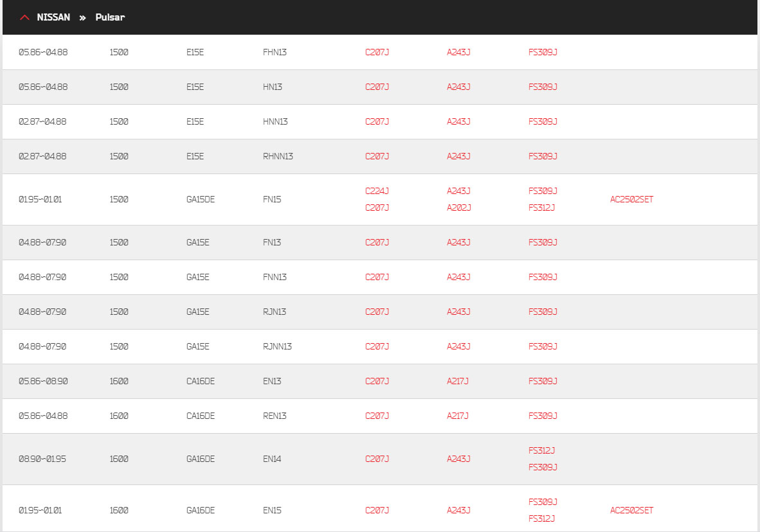Open FS312J link in EN14 row
Image resolution: width=760 pixels, height=532 pixels.
[x=542, y=450]
